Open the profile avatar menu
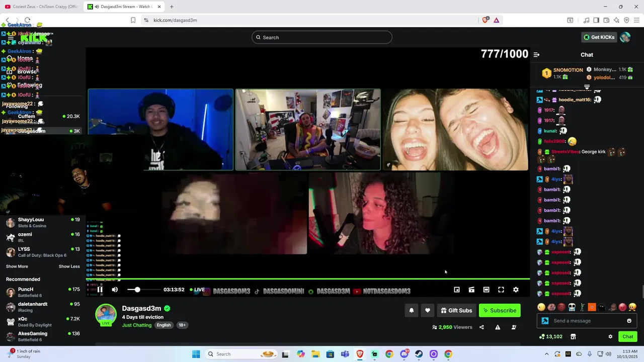 (x=625, y=37)
